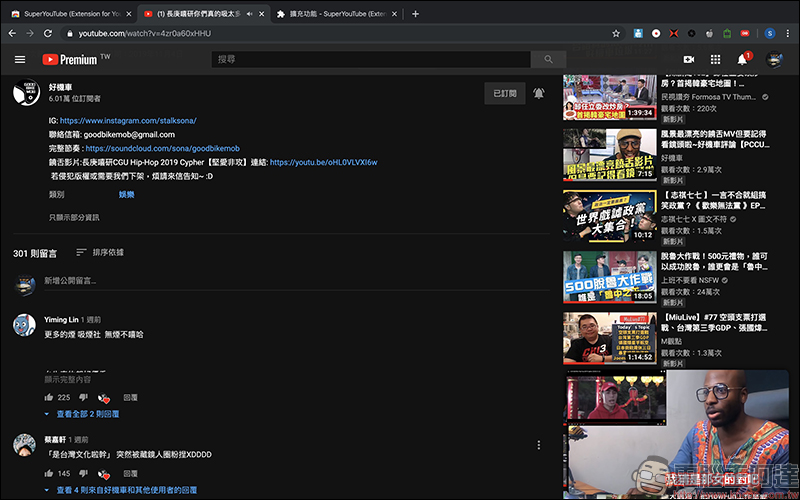Open the three-dot menu on 蔡嘉軒's comment
Viewport: 800px width, 500px height.
tap(538, 445)
